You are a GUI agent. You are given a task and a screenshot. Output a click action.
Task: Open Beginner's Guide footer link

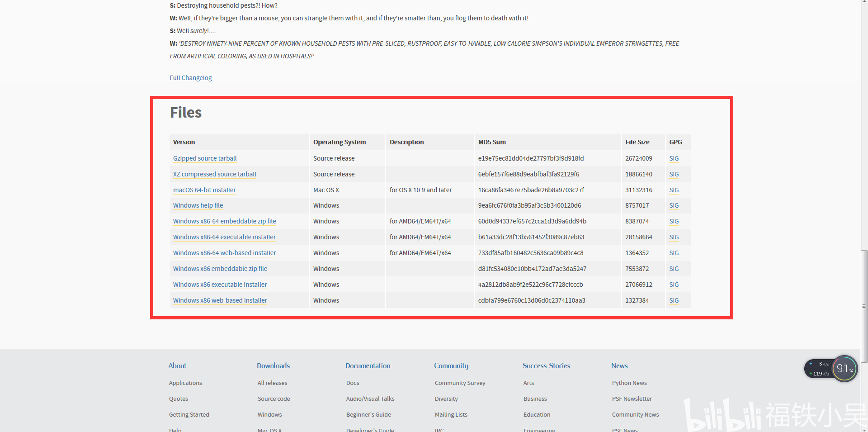point(368,414)
